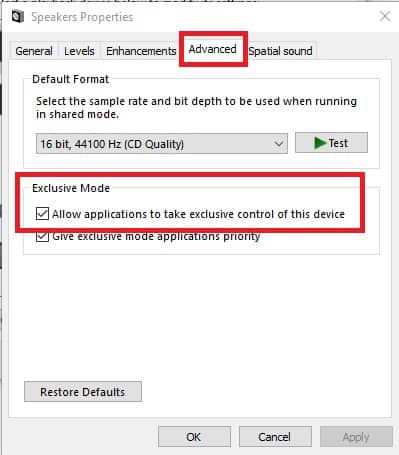Click the Default Format group label

pos(70,79)
